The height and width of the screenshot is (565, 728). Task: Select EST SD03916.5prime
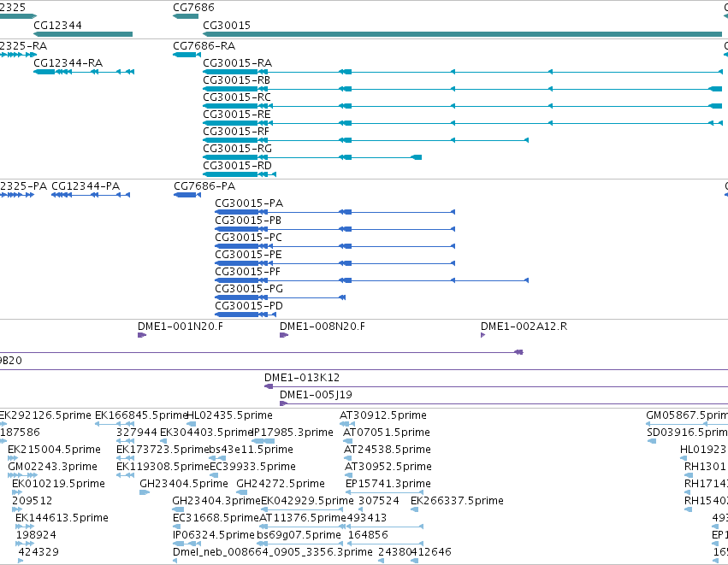(687, 433)
